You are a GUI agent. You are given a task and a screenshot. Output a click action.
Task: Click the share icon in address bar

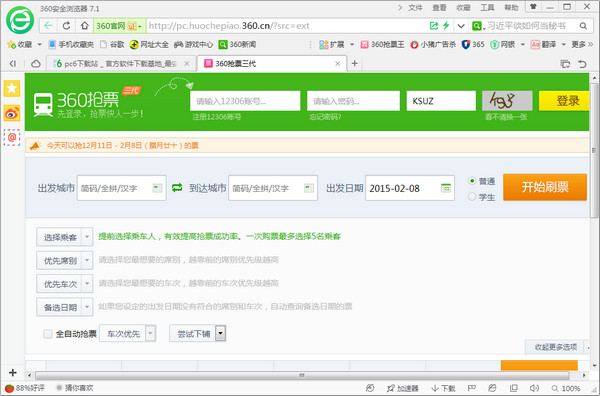click(x=434, y=26)
